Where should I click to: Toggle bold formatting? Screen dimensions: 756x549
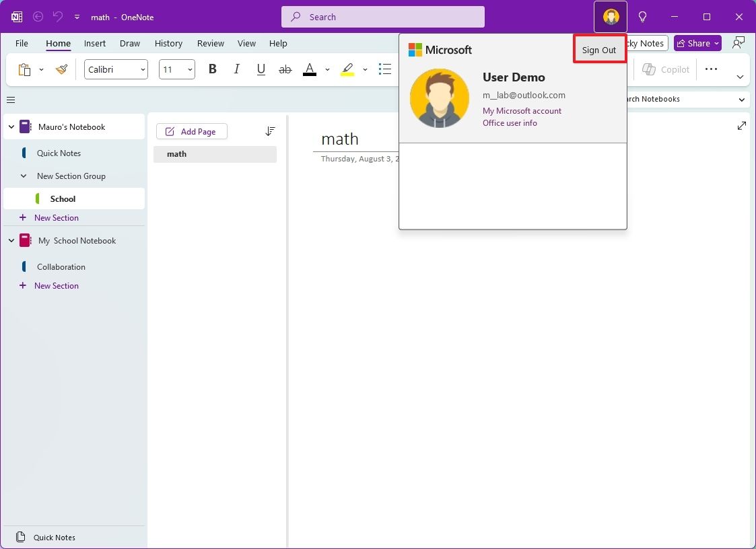[x=212, y=69]
